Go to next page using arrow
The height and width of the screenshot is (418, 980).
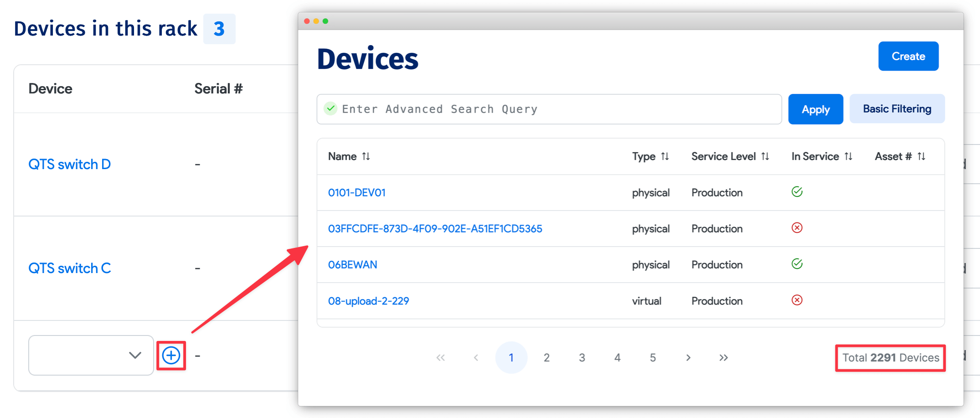[x=688, y=358]
